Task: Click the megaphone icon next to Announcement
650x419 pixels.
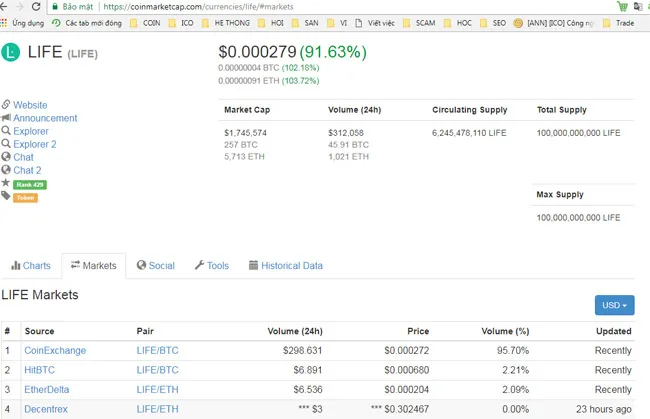Action: [x=6, y=117]
